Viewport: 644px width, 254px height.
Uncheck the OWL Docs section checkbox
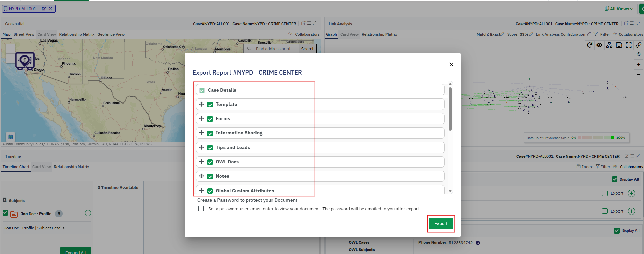(210, 162)
